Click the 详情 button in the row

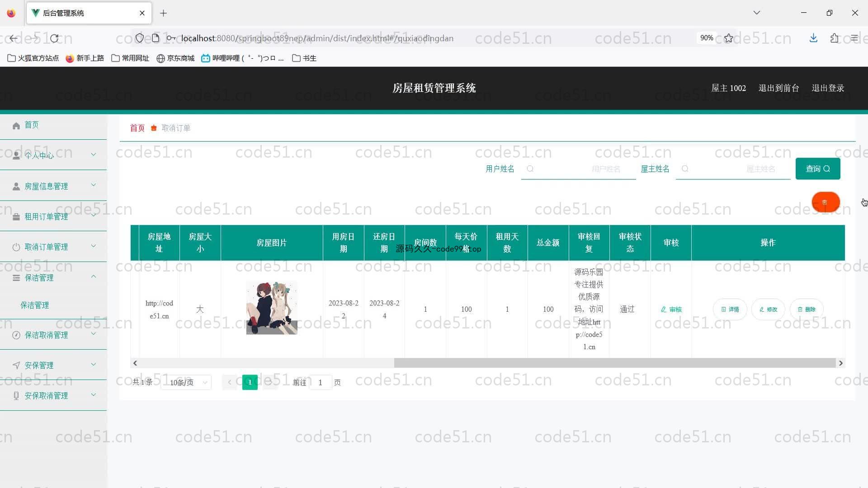730,310
